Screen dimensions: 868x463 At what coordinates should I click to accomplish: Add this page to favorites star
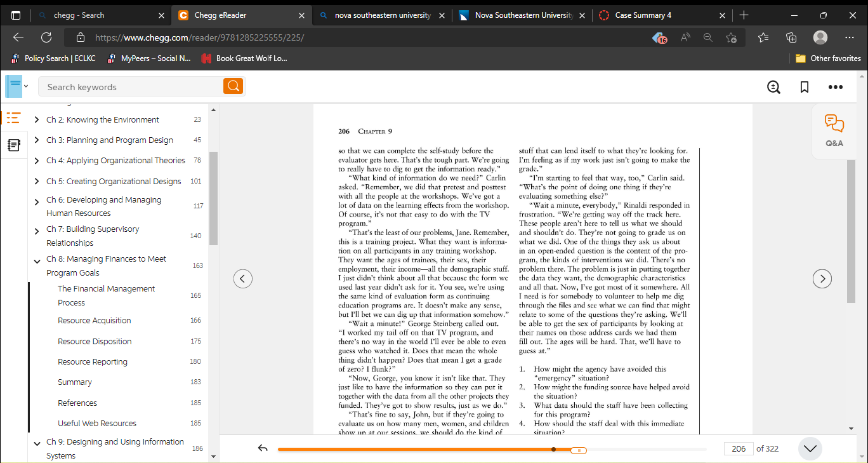[x=731, y=37]
